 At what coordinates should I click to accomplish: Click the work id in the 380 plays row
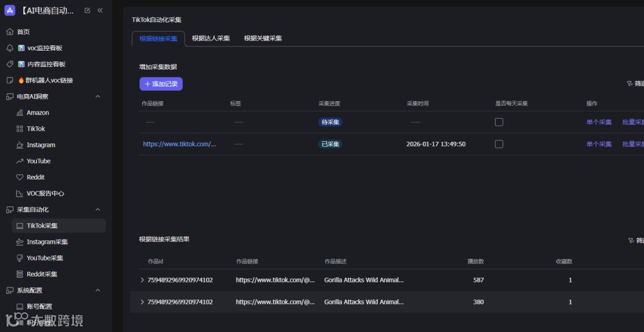click(180, 302)
